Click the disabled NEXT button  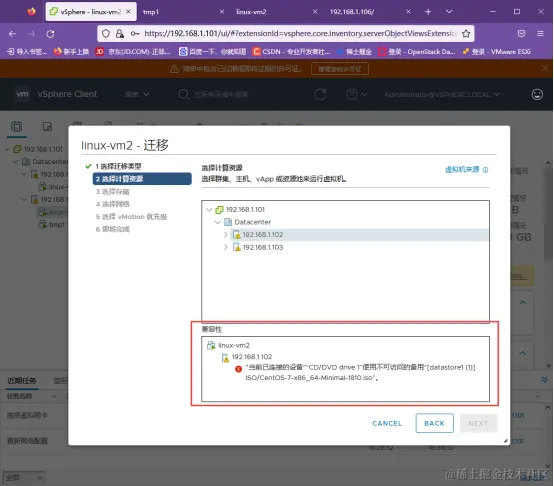478,423
